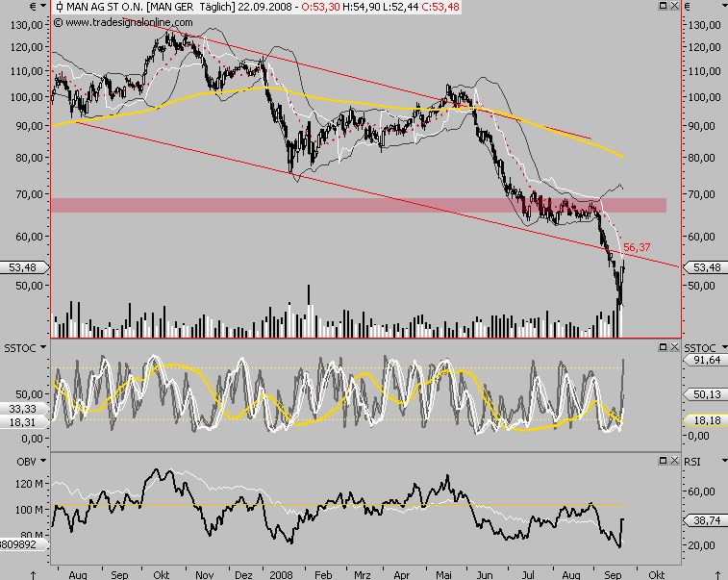Click the up arrow at bottom right of time axis
This screenshot has height=580, width=728.
pos(718,575)
